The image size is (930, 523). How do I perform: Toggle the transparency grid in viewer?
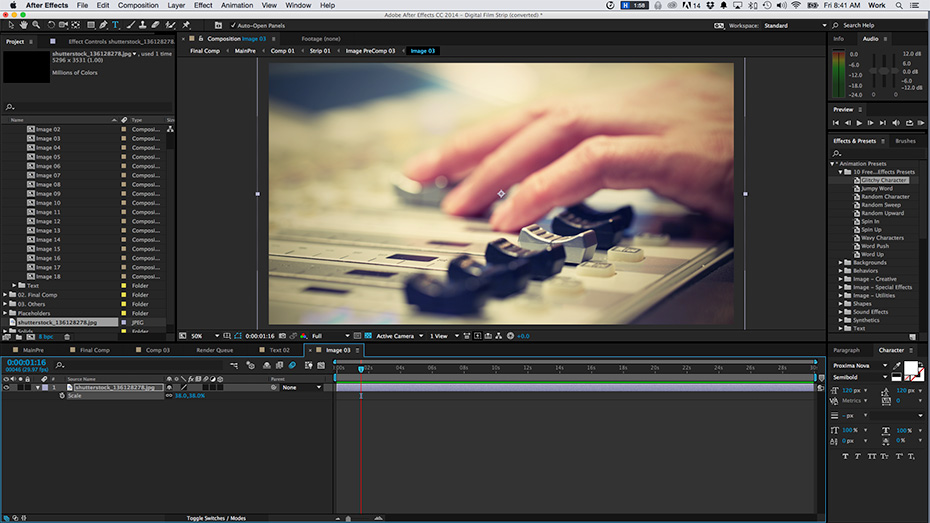pyautogui.click(x=368, y=336)
